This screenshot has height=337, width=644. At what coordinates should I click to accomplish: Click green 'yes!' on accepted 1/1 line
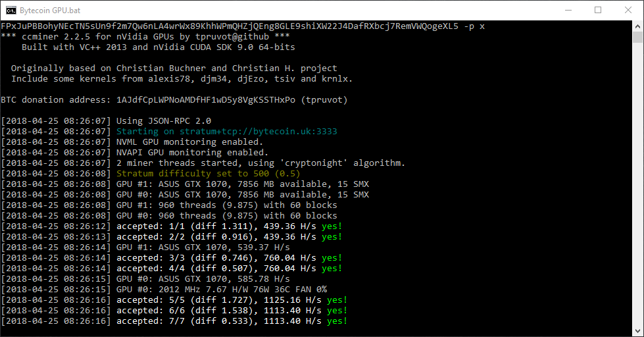click(332, 226)
